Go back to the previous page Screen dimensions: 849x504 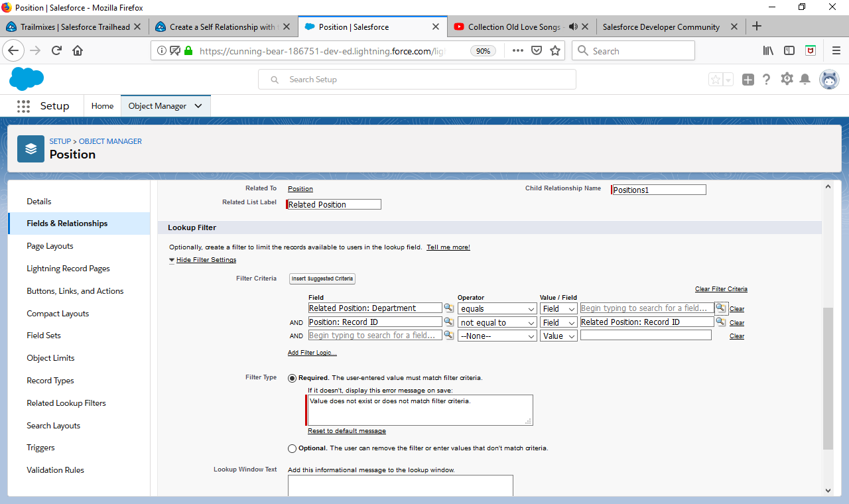click(x=14, y=50)
